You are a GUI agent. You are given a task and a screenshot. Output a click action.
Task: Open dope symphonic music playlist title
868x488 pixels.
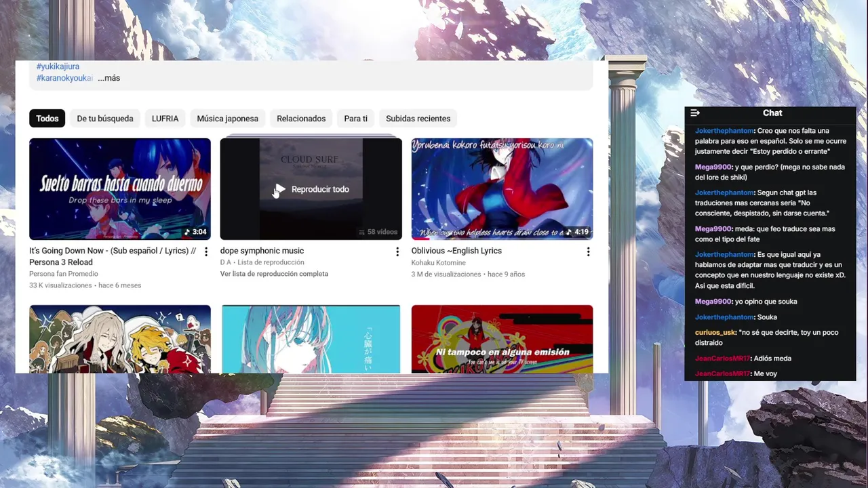tap(262, 251)
